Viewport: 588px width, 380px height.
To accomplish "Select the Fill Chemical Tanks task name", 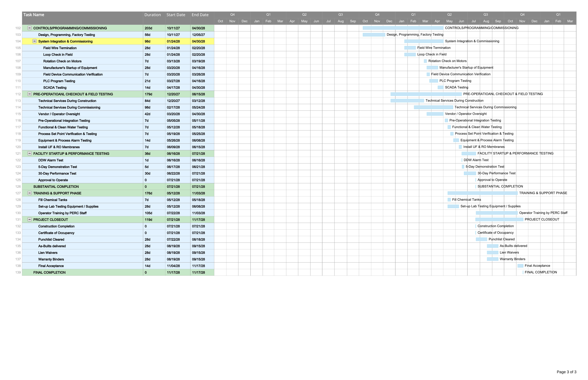I will pyautogui.click(x=53, y=200).
